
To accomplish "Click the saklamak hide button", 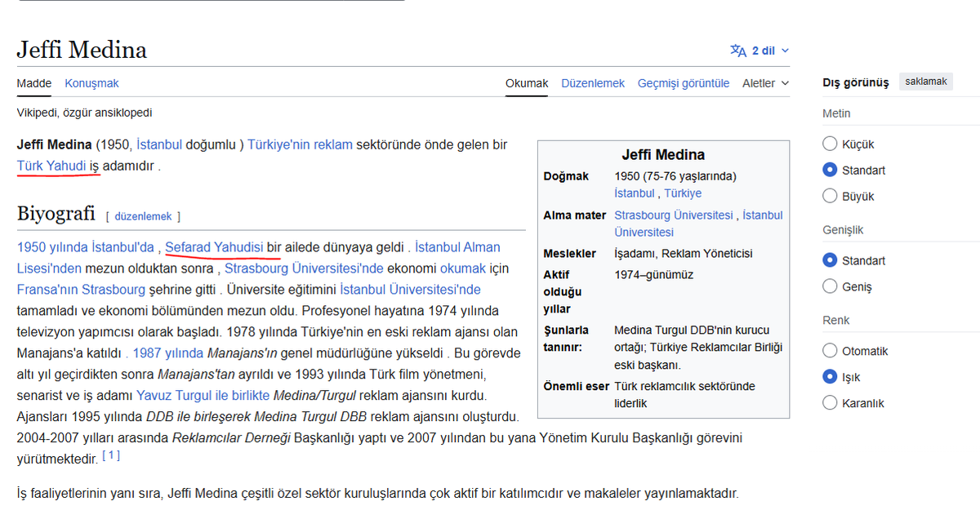I will (926, 82).
